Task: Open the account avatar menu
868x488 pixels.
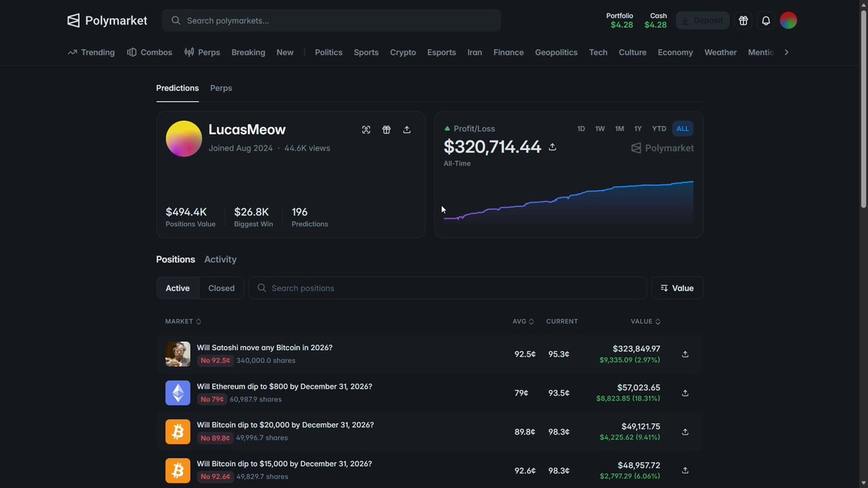Action: click(x=788, y=20)
